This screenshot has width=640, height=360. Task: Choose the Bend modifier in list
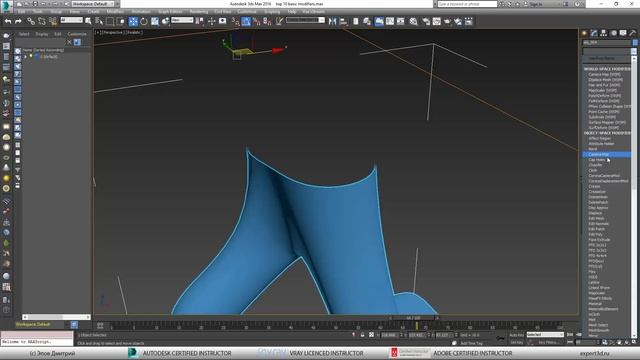[x=593, y=149]
